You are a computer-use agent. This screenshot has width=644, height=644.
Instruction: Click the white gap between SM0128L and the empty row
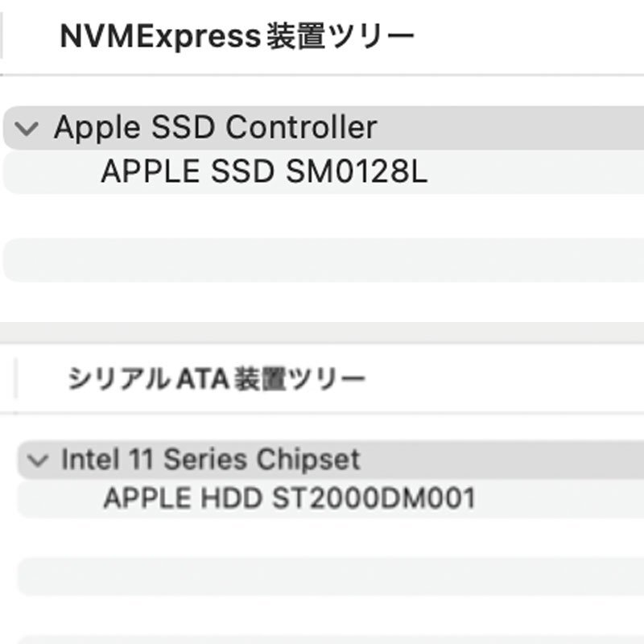[x=322, y=216]
